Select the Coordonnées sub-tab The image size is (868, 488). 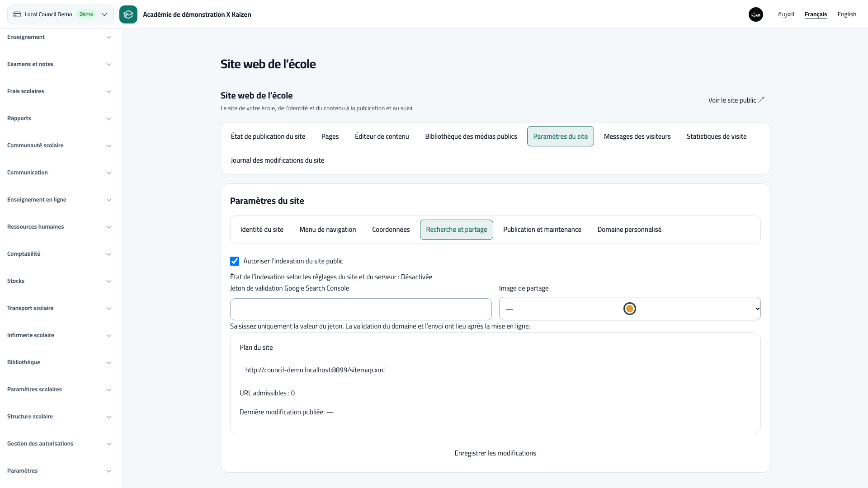click(x=391, y=230)
